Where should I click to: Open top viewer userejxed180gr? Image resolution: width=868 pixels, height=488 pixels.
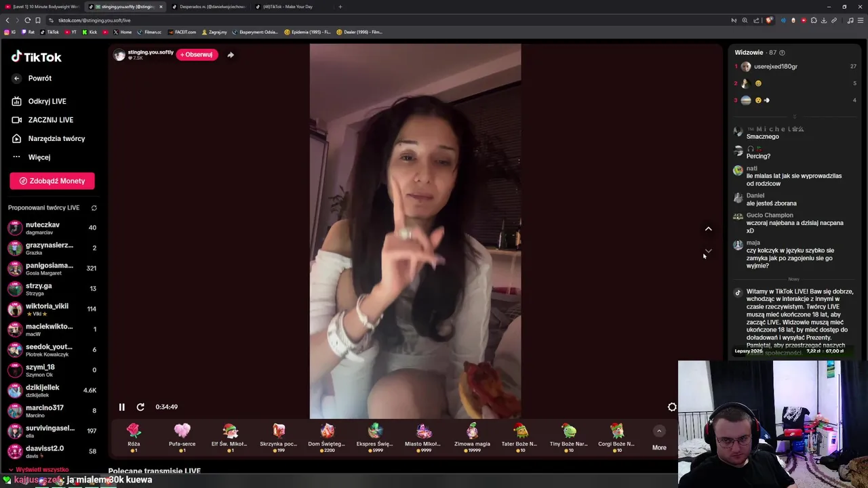tap(795, 66)
